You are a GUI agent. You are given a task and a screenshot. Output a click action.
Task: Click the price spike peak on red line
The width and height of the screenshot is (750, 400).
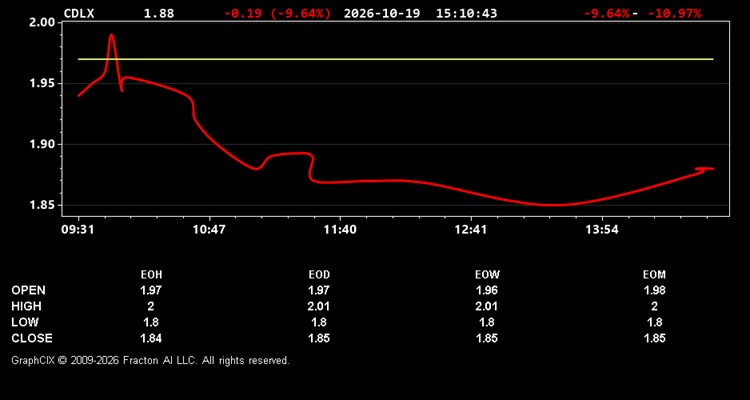click(x=111, y=35)
